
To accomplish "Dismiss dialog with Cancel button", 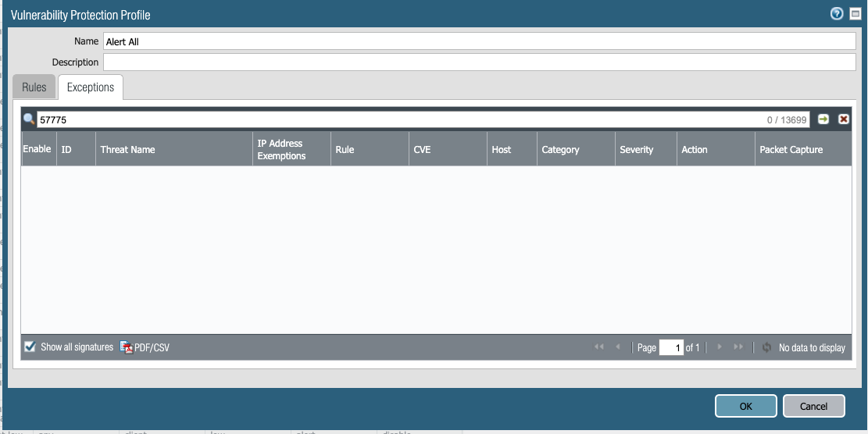I will 814,406.
